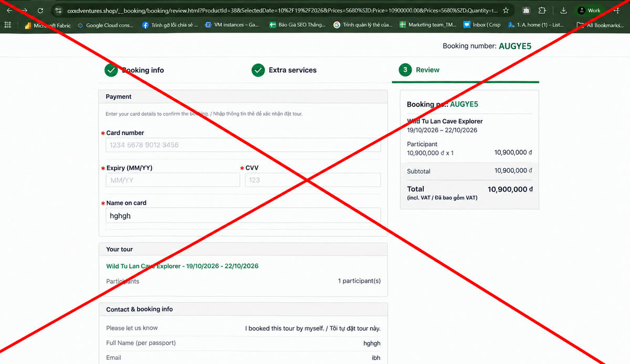Image resolution: width=630 pixels, height=364 pixels.
Task: Click the 'Contact & booking info' heading
Action: point(139,309)
